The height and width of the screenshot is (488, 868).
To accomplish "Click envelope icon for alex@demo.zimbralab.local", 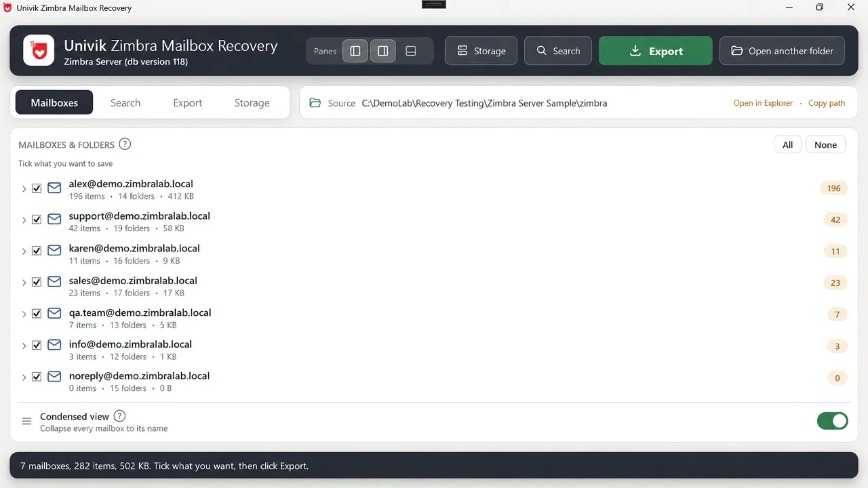I will [x=54, y=188].
